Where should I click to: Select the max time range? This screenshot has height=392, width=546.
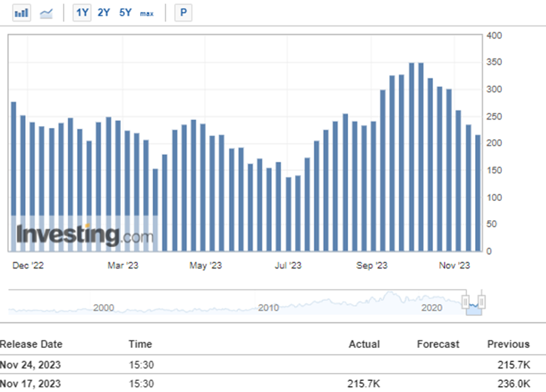tap(147, 14)
